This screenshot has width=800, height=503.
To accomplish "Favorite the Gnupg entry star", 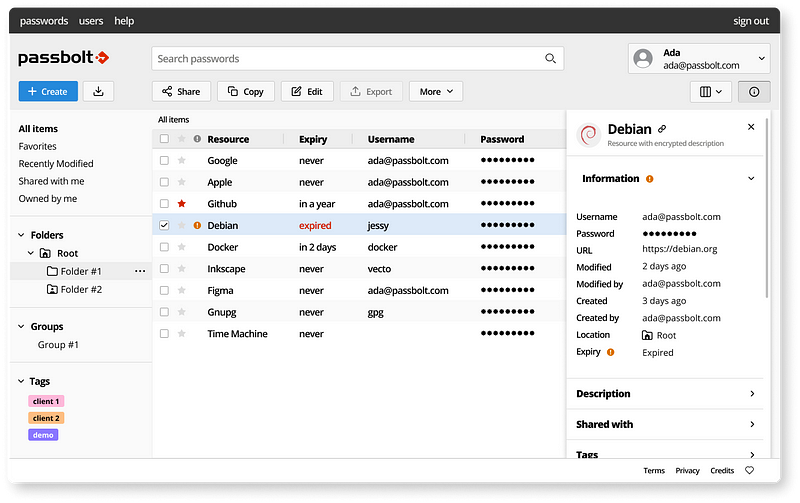I will 181,312.
